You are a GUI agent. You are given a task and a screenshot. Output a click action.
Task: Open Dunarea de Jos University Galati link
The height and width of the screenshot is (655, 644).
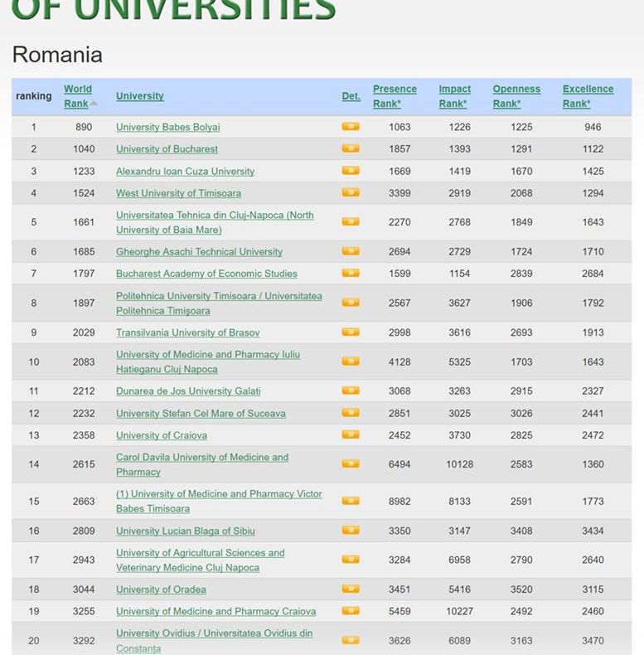coord(188,391)
